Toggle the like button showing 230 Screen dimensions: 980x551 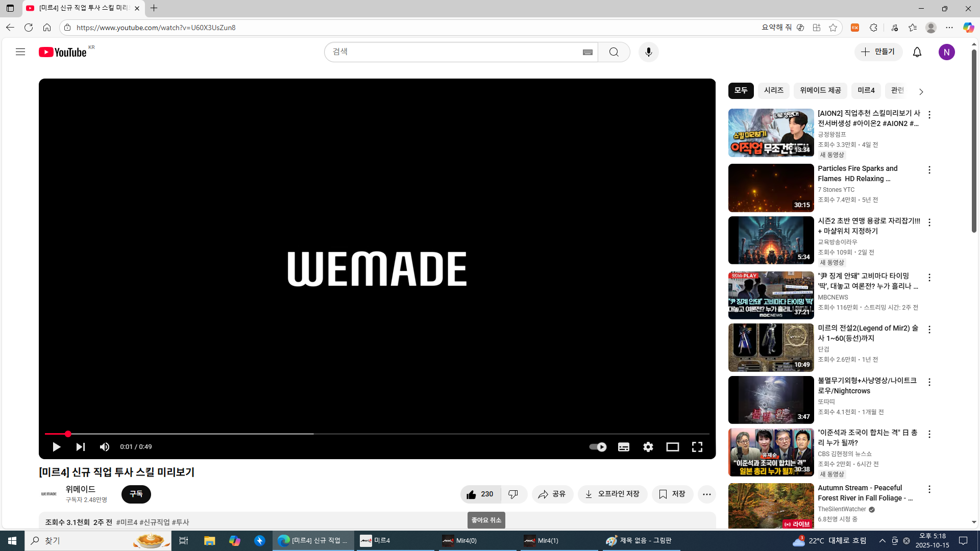coord(480,494)
